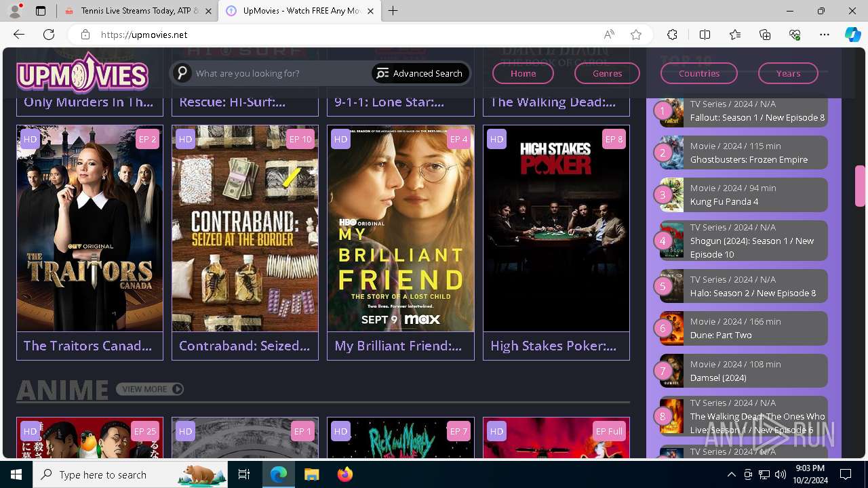Click EP 2 badge on The Traitors Canada
This screenshot has height=488, width=868.
click(x=147, y=139)
